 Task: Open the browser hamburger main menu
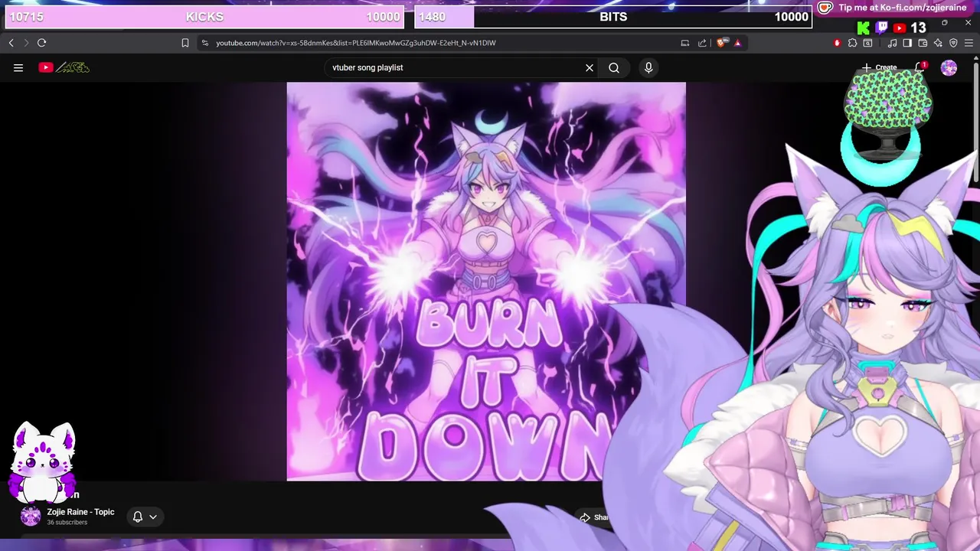(970, 43)
